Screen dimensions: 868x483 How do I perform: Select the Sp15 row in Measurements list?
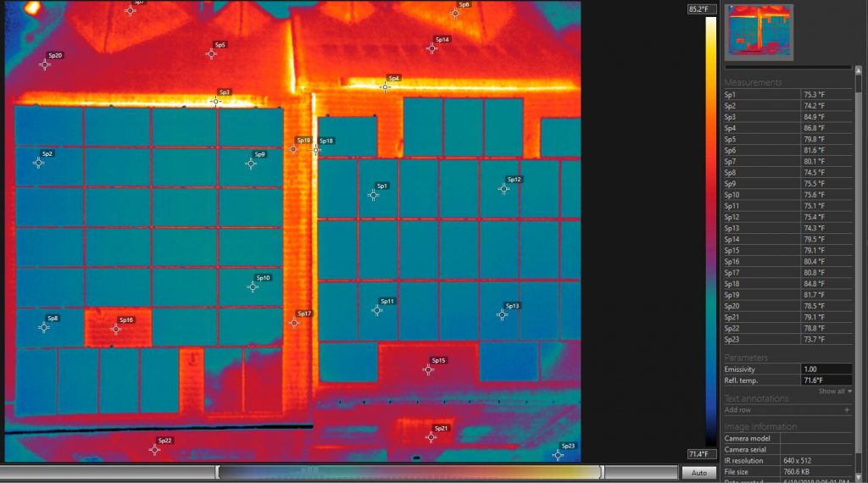(787, 250)
